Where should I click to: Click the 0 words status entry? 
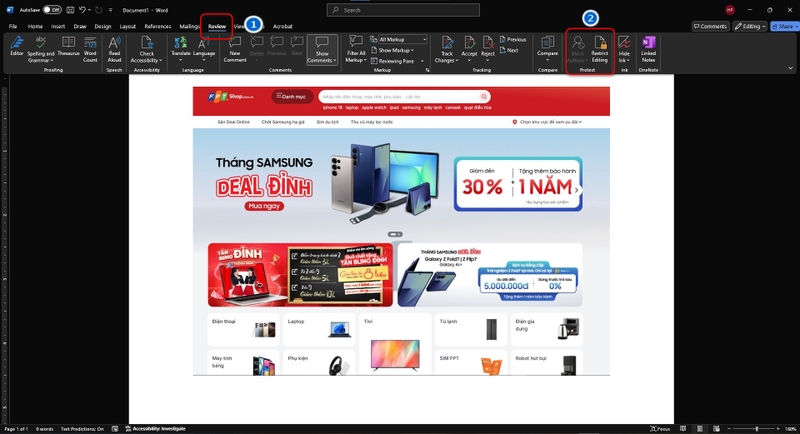[44, 429]
